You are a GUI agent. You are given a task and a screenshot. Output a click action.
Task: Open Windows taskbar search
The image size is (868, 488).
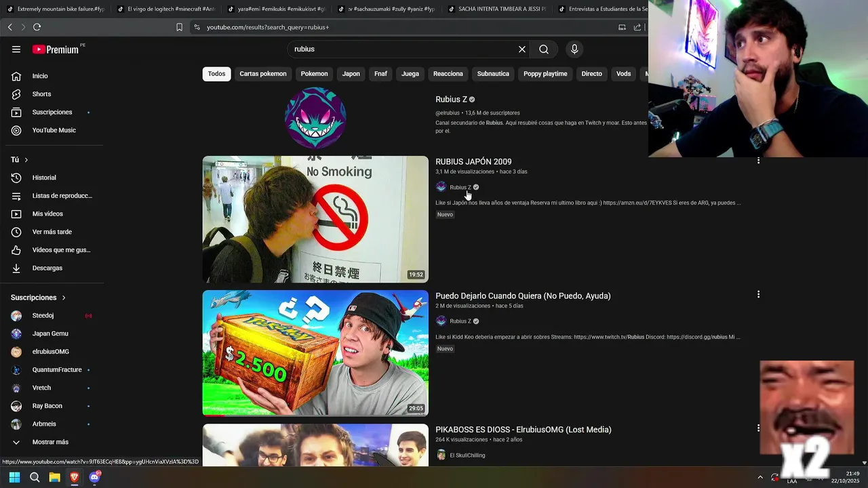click(35, 477)
